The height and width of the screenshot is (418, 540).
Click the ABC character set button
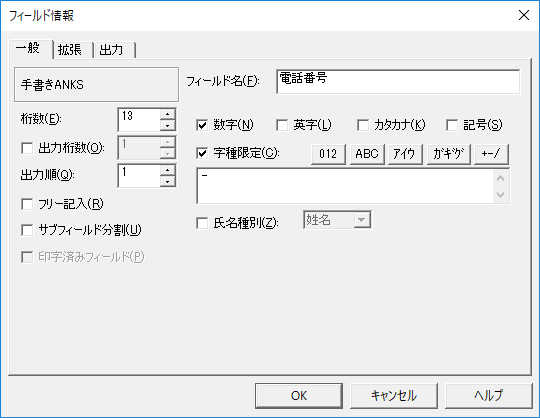pyautogui.click(x=367, y=154)
